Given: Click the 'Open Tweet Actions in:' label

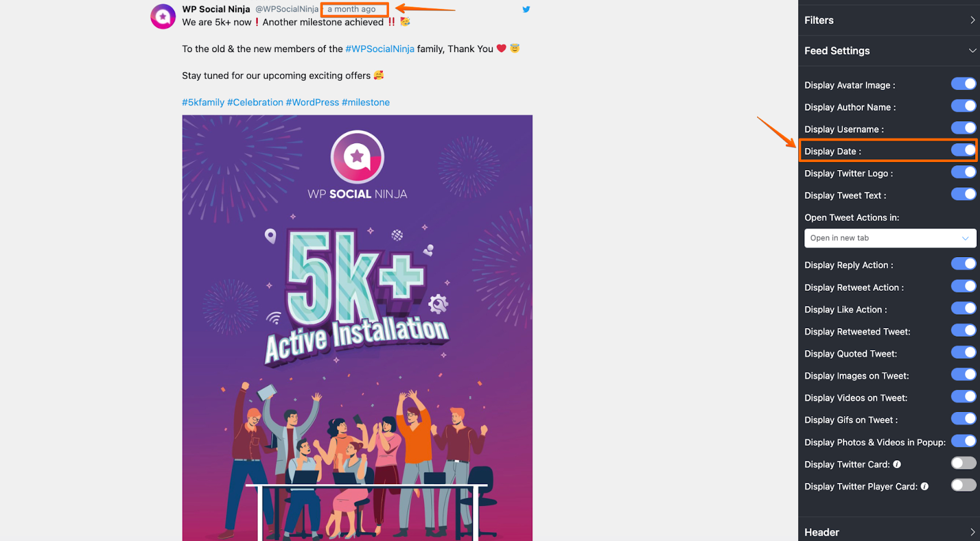Looking at the screenshot, I should pyautogui.click(x=852, y=217).
